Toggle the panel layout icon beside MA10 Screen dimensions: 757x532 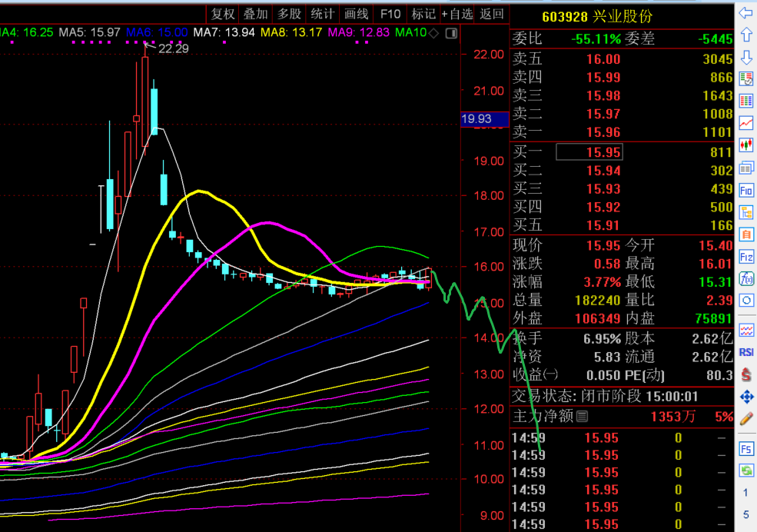click(x=451, y=33)
